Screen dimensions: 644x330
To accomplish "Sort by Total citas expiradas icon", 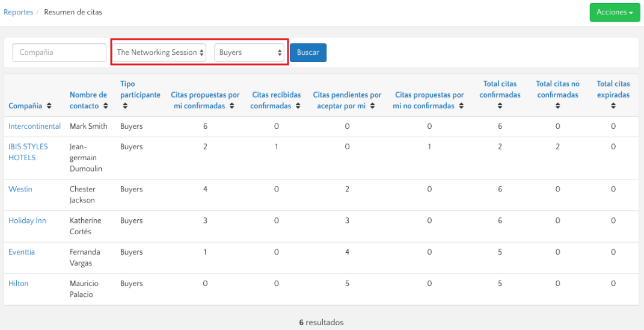I will point(613,106).
